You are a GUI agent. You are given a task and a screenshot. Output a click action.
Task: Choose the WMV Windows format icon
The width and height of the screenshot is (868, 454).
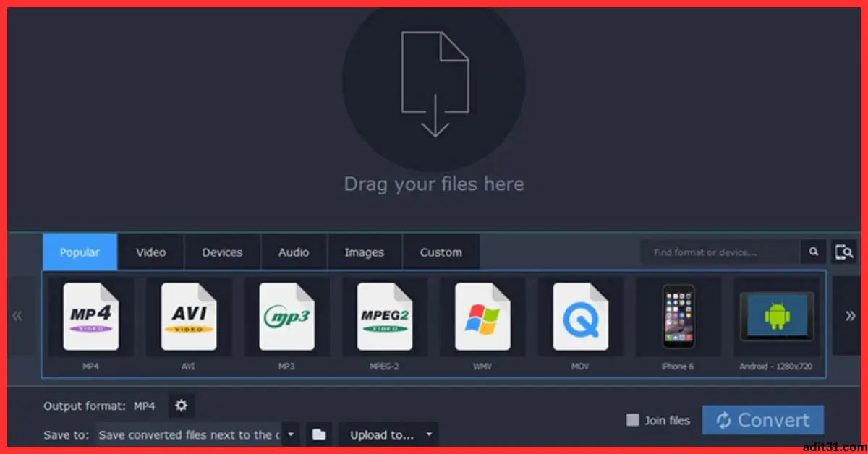click(x=482, y=317)
